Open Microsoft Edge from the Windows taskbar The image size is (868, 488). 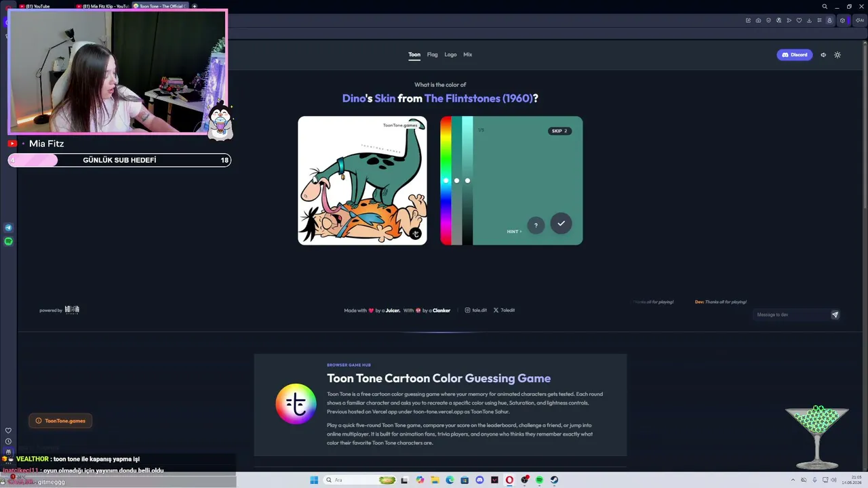pyautogui.click(x=450, y=480)
